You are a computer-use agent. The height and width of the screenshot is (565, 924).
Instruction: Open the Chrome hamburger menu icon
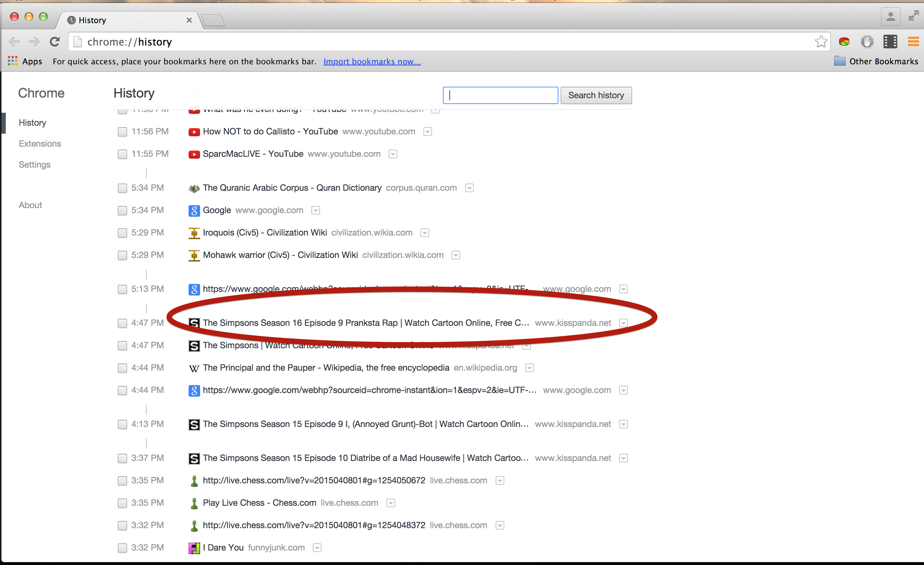913,42
